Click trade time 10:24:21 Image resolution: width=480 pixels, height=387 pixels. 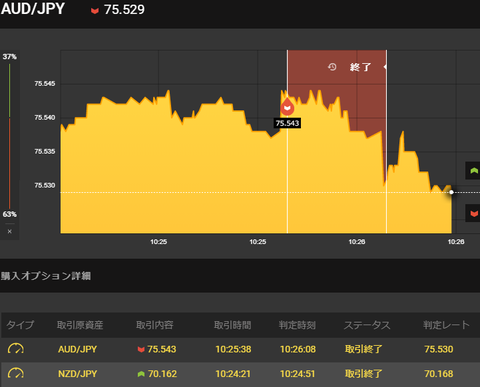(x=233, y=374)
